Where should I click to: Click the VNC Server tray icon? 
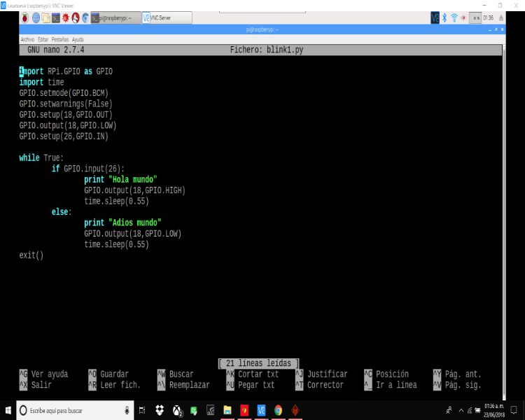[x=435, y=18]
